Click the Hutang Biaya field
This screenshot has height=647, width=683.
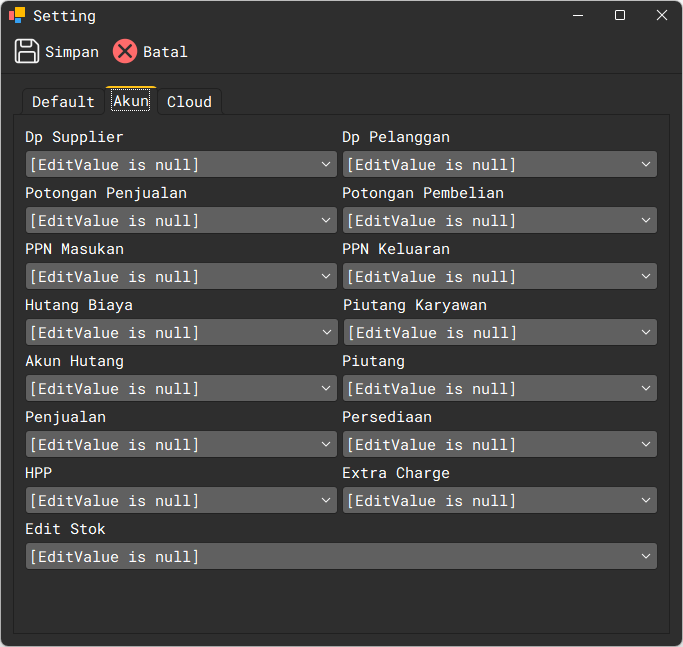point(170,333)
